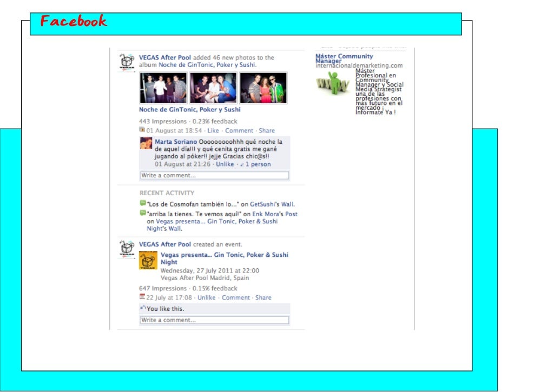Open Marta Soriano's profile name link
The width and height of the screenshot is (554, 392).
pyautogui.click(x=176, y=142)
